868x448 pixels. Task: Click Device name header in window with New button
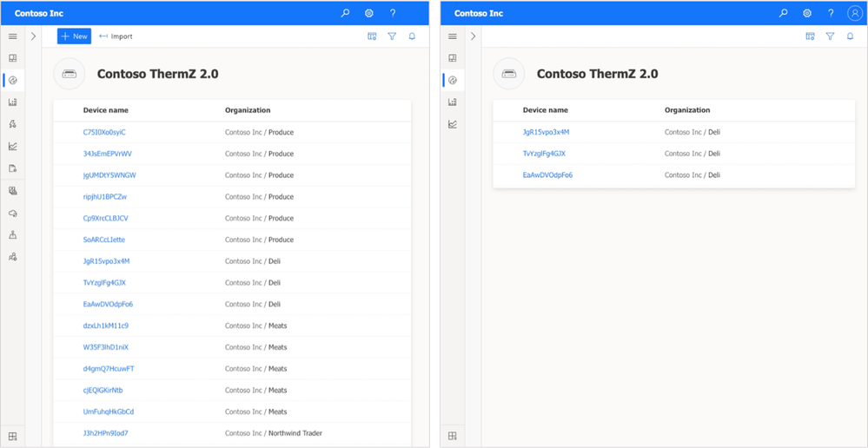(x=106, y=110)
